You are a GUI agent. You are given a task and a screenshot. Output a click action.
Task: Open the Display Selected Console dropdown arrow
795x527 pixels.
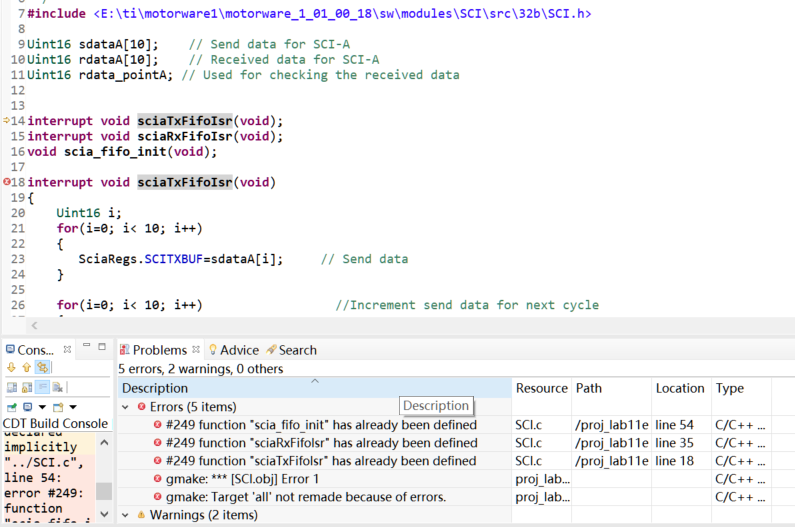point(42,407)
